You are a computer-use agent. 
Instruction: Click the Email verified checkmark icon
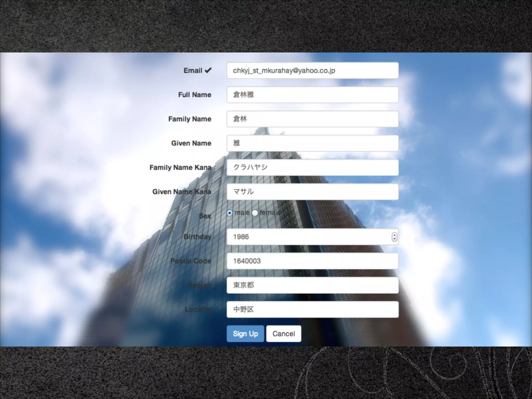(208, 70)
